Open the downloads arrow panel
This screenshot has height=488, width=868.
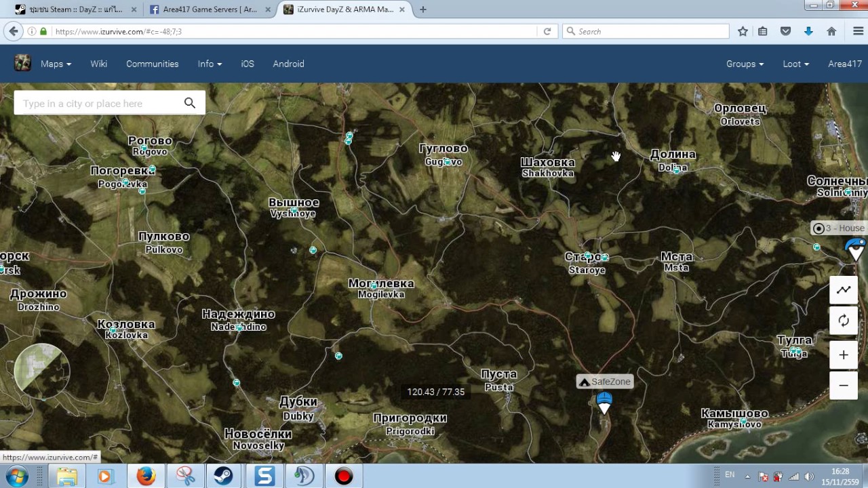pos(808,31)
